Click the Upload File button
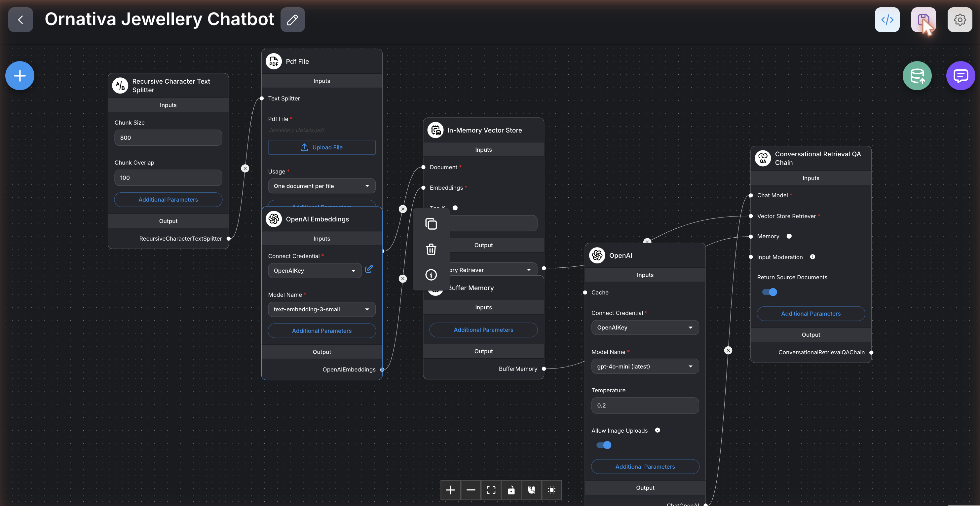The image size is (980, 506). click(x=321, y=147)
